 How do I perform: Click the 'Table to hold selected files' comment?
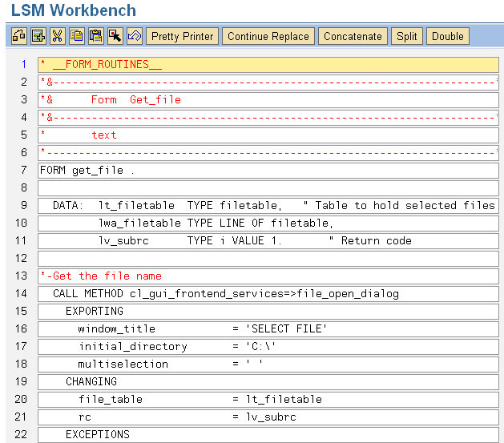coord(399,206)
